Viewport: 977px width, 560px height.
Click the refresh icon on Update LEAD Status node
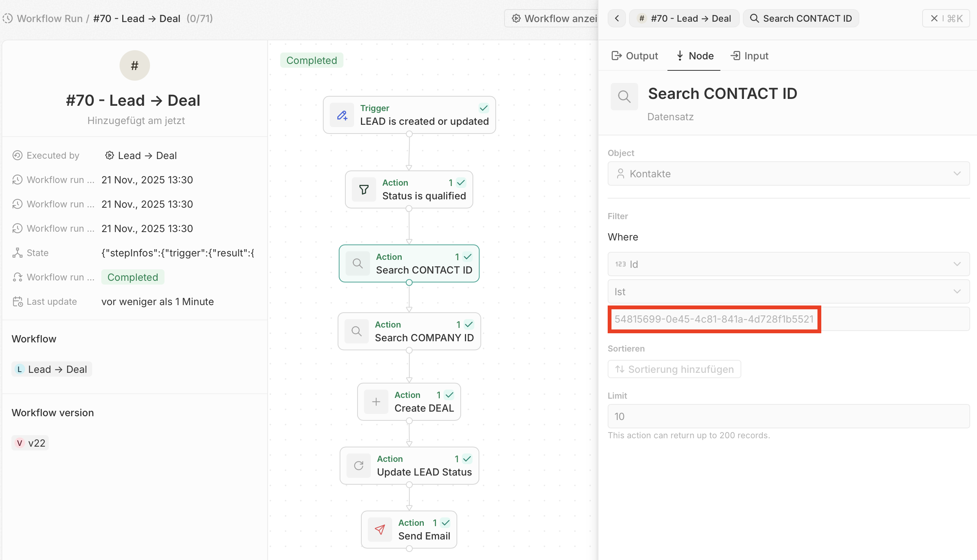[359, 466]
